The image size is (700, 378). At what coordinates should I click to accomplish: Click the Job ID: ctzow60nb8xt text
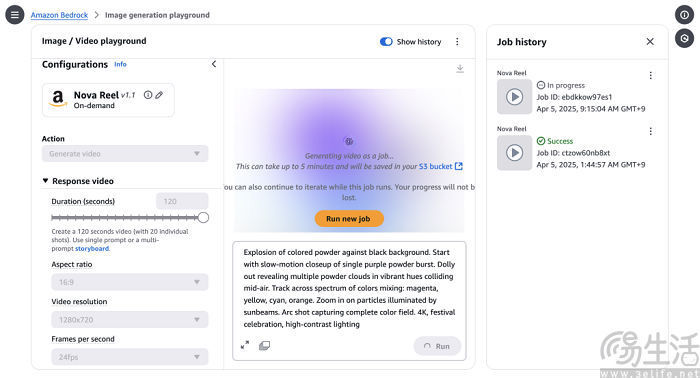click(573, 153)
